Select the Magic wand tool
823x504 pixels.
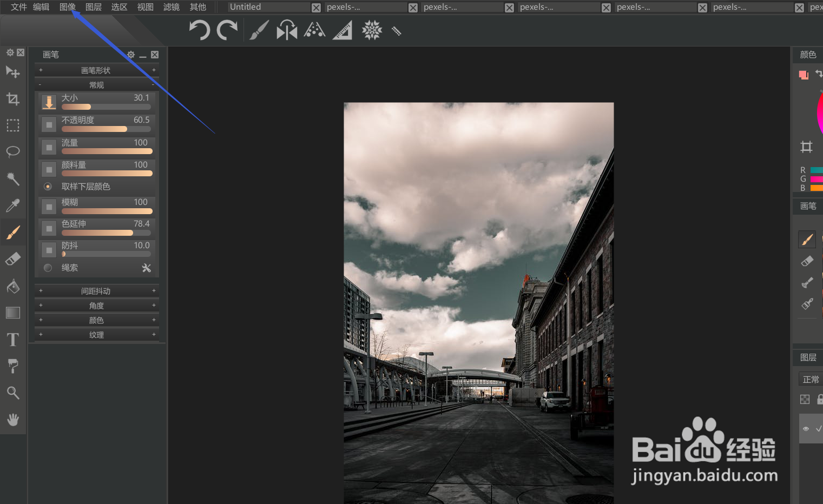13,178
